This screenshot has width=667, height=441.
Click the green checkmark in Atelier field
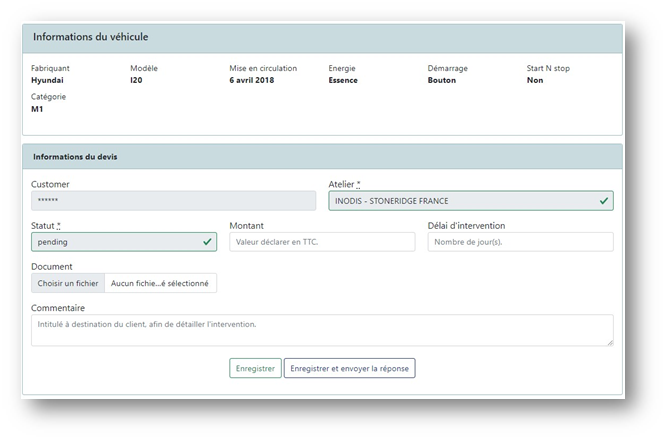click(x=603, y=201)
